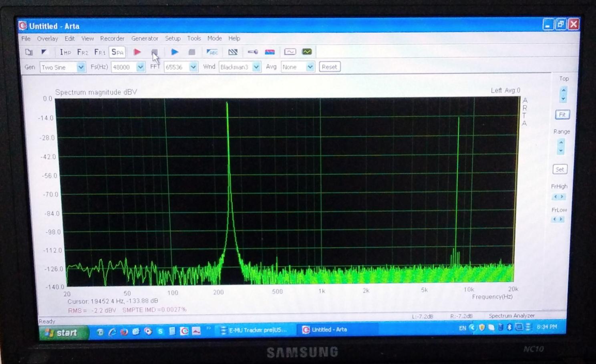Click the Arta quick launch icon on taskbar
The height and width of the screenshot is (364, 596).
[184, 331]
